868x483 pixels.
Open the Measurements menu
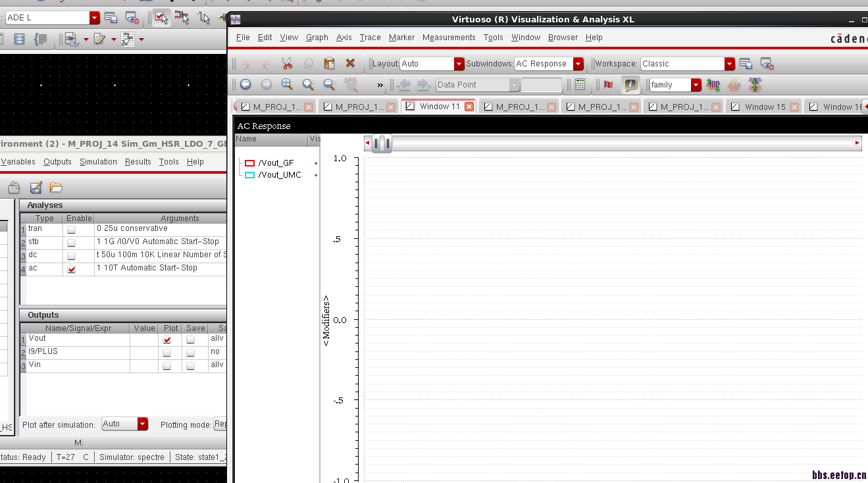(x=449, y=38)
